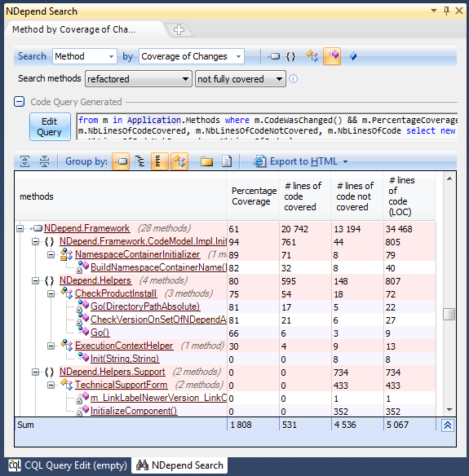Open the Go() method link
Image resolution: width=469 pixels, height=476 pixels.
click(x=100, y=333)
